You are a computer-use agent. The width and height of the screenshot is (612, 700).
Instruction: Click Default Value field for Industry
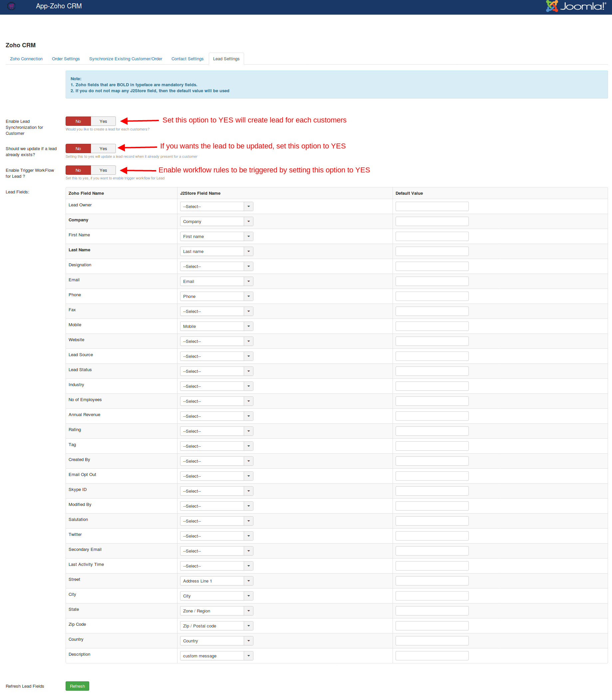(432, 386)
